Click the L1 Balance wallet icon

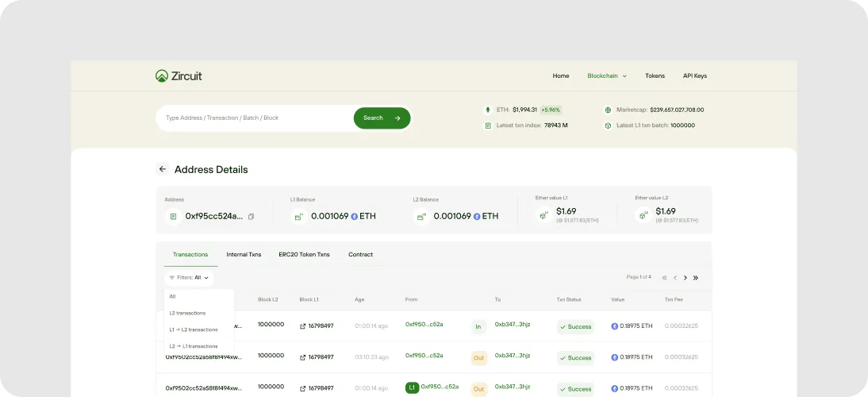pos(299,217)
